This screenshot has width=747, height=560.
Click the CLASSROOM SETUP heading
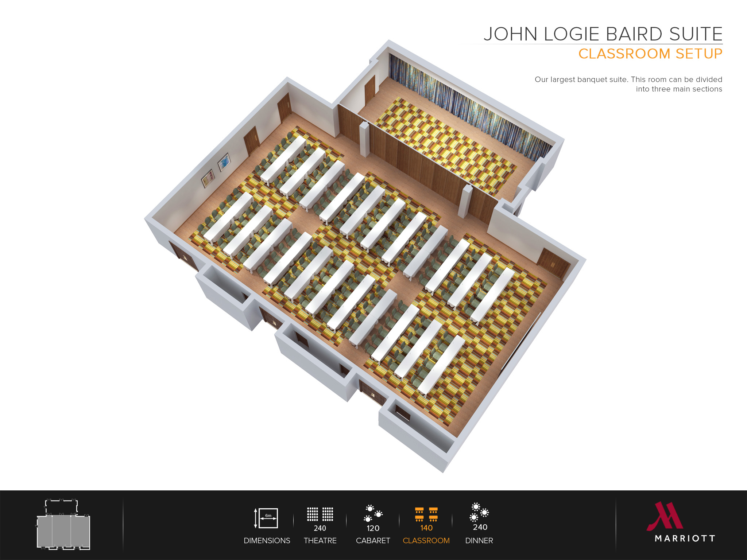[650, 54]
